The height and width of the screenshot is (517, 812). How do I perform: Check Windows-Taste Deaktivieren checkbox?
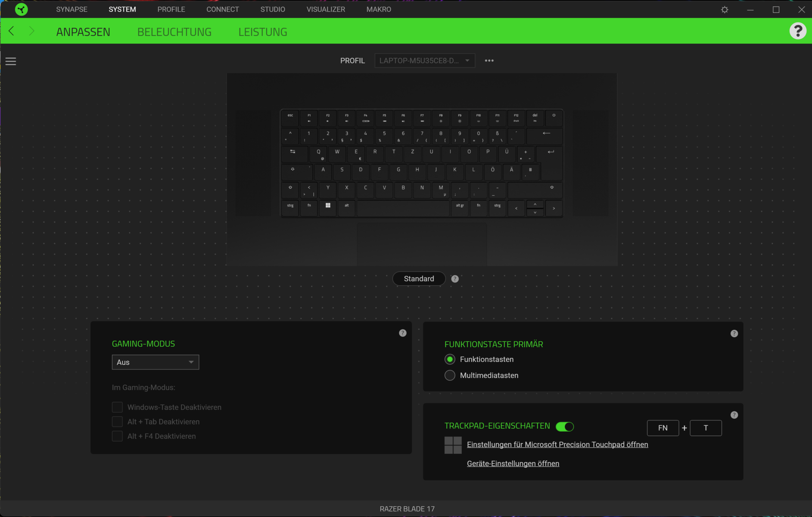[x=117, y=407]
